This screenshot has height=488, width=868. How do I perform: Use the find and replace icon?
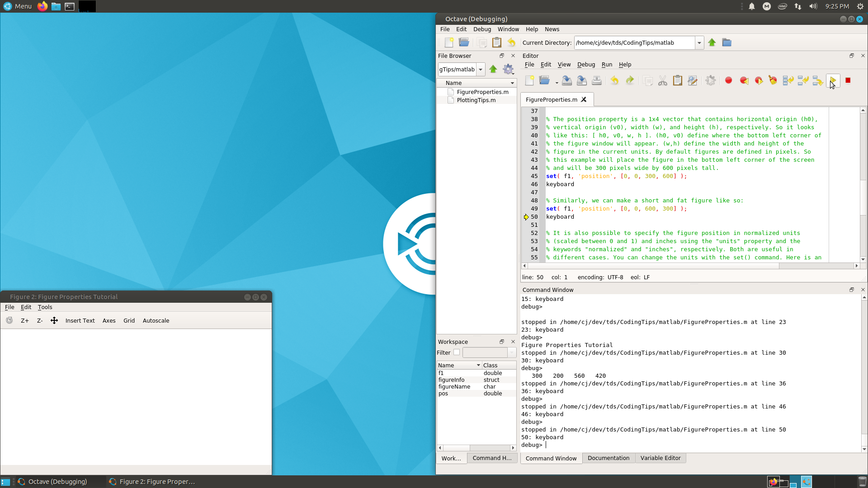[x=693, y=80]
